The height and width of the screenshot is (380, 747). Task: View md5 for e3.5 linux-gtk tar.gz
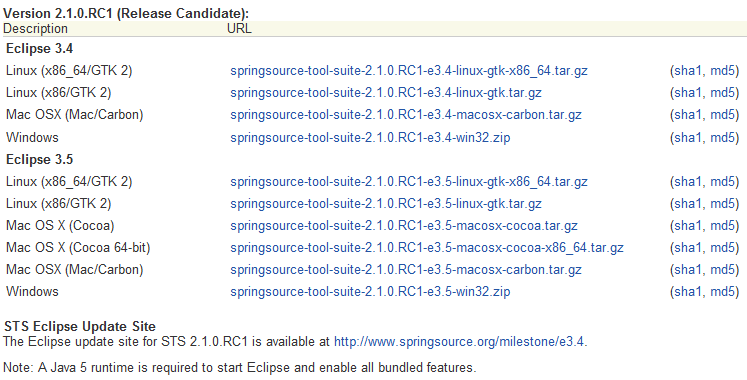pos(723,203)
